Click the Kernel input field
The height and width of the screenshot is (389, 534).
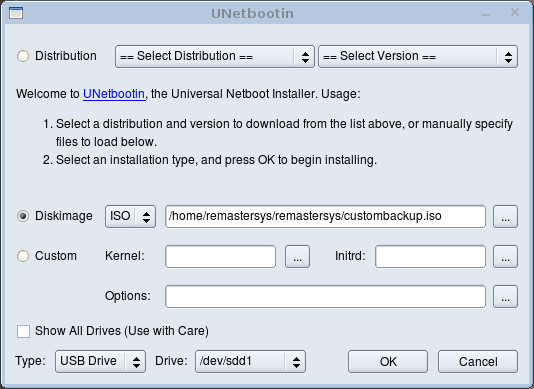point(220,256)
